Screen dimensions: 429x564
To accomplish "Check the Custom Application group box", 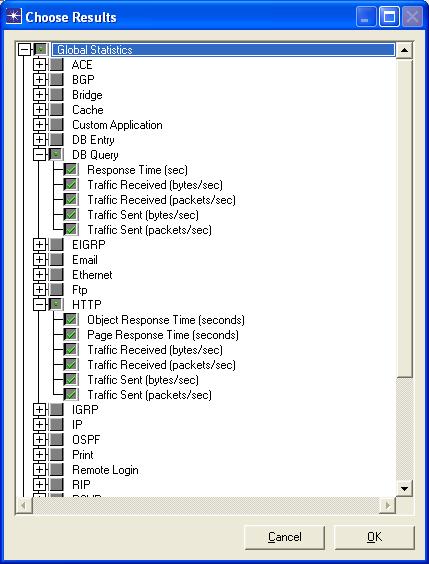I will [56, 125].
